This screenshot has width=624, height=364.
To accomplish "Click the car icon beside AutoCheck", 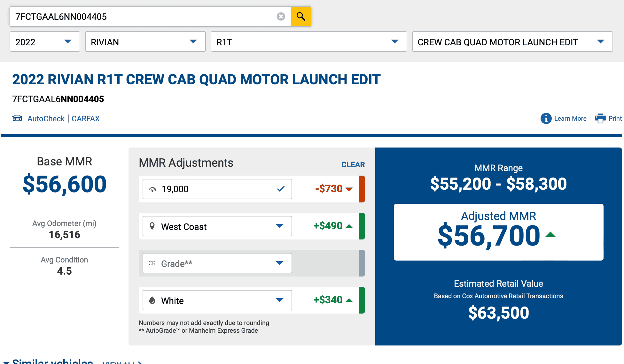I will (x=17, y=118).
